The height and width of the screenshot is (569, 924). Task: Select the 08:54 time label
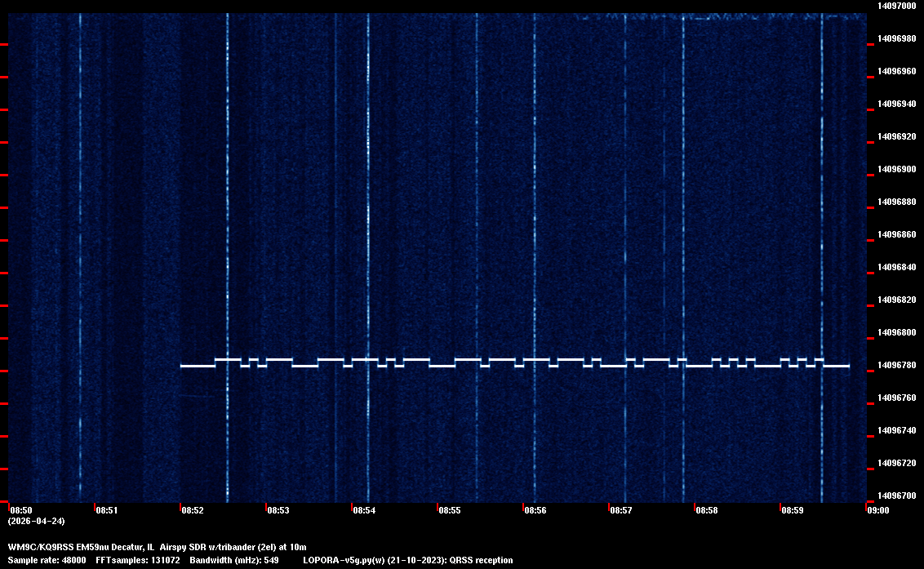point(364,510)
